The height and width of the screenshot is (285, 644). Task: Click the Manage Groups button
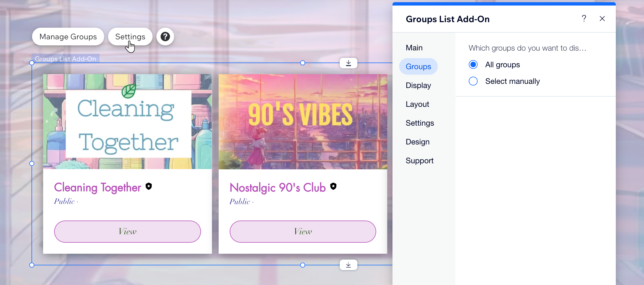pos(68,37)
